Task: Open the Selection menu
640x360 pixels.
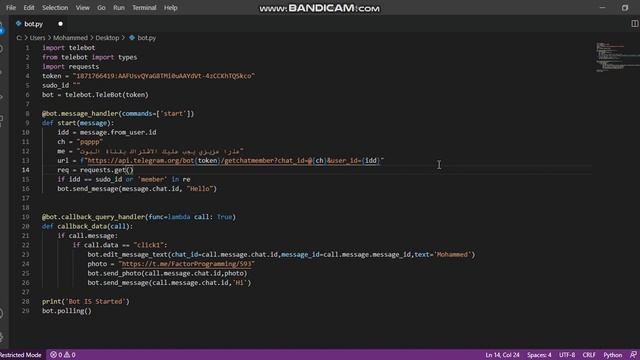Action: coord(55,8)
